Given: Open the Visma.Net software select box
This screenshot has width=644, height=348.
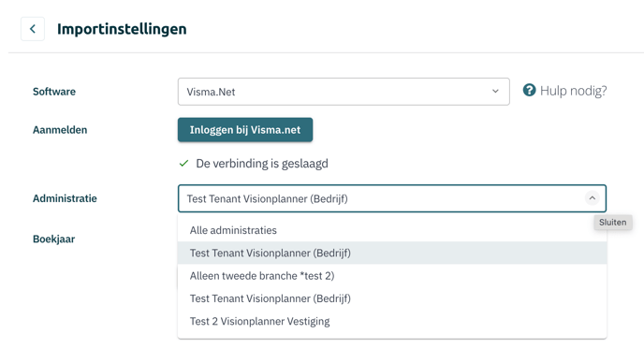Looking at the screenshot, I should 344,92.
